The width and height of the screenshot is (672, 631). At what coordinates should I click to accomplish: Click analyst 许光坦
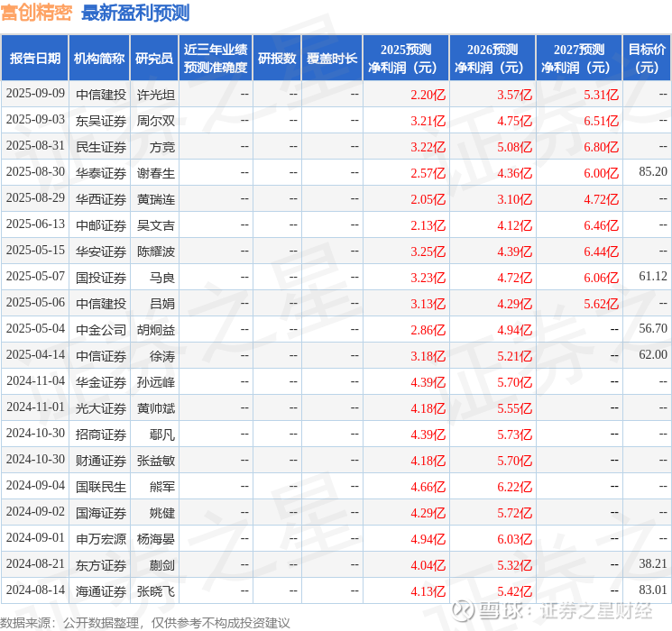pos(155,95)
